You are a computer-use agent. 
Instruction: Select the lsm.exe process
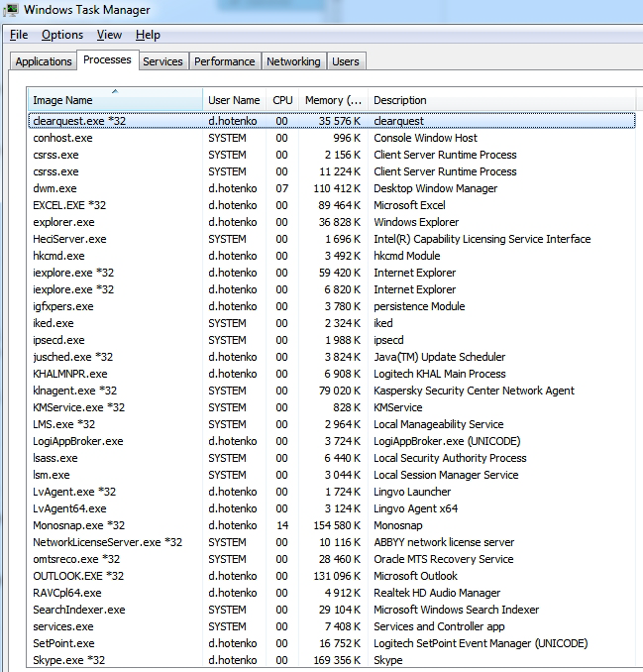pos(332,475)
